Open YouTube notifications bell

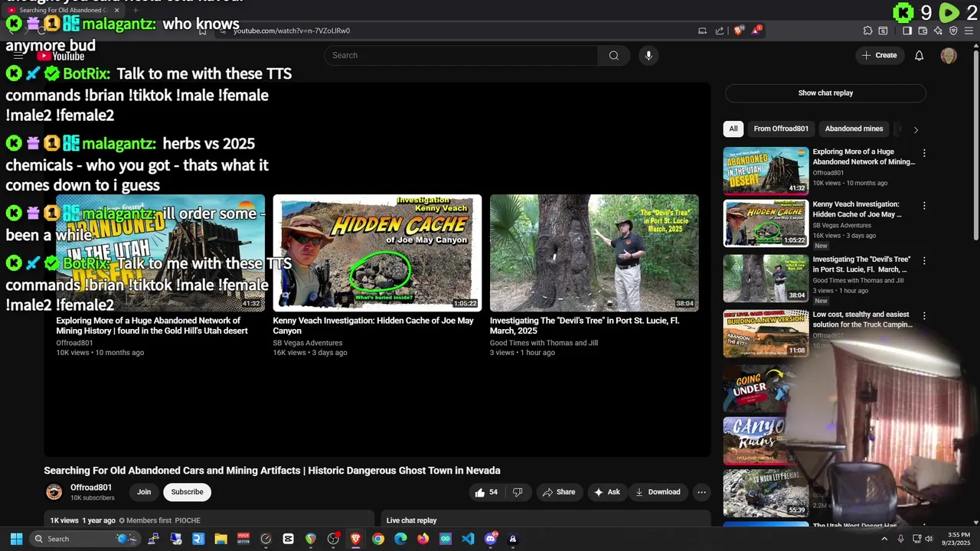coord(920,55)
